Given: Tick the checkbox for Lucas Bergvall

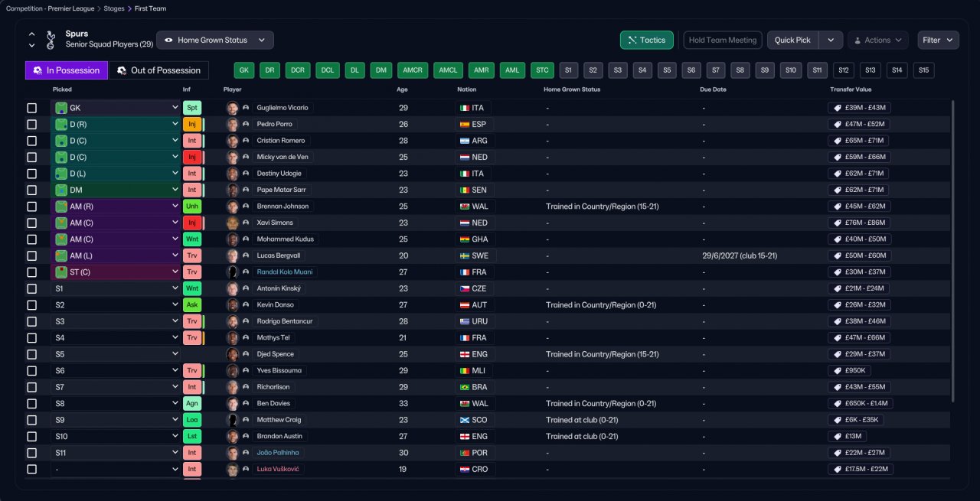Looking at the screenshot, I should (x=31, y=255).
